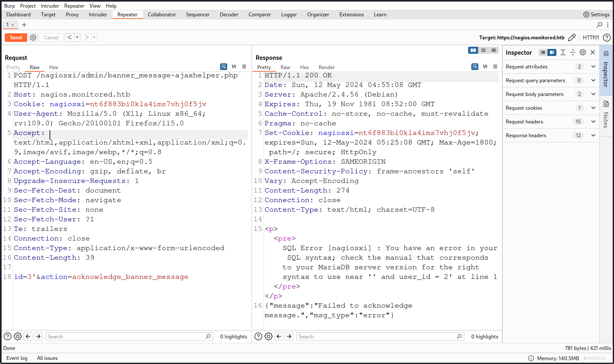Jump to next request search match
Image resolution: width=614 pixels, height=364 pixels.
pos(38,336)
